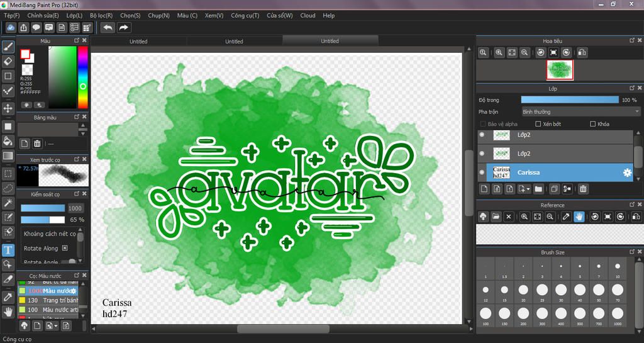Open the Pha trộn blend mode dropdown

coord(580,112)
